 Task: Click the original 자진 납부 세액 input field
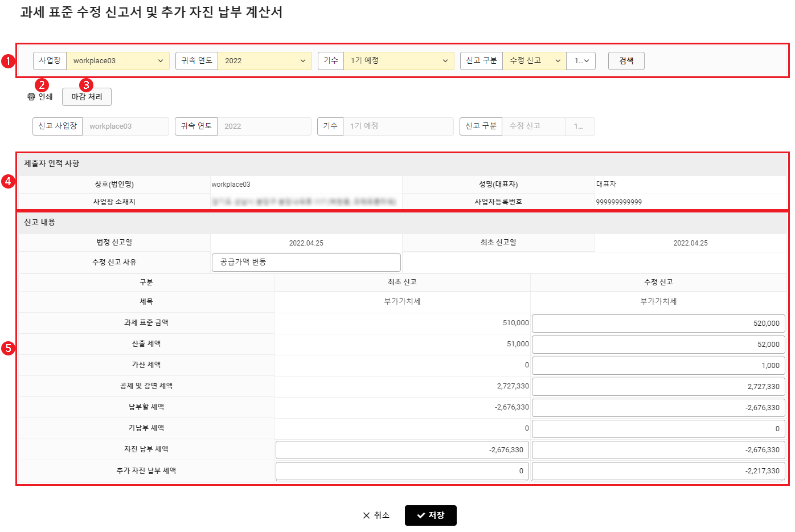click(x=402, y=450)
